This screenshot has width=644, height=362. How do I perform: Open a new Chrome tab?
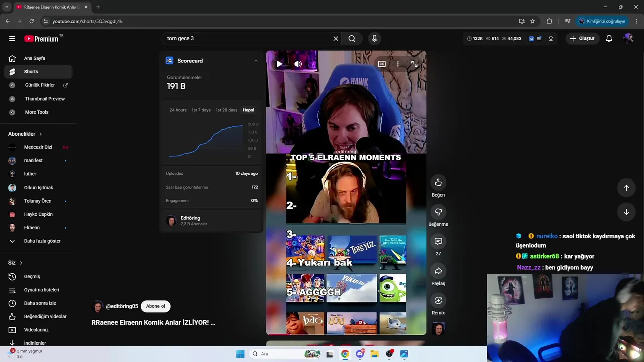click(98, 7)
